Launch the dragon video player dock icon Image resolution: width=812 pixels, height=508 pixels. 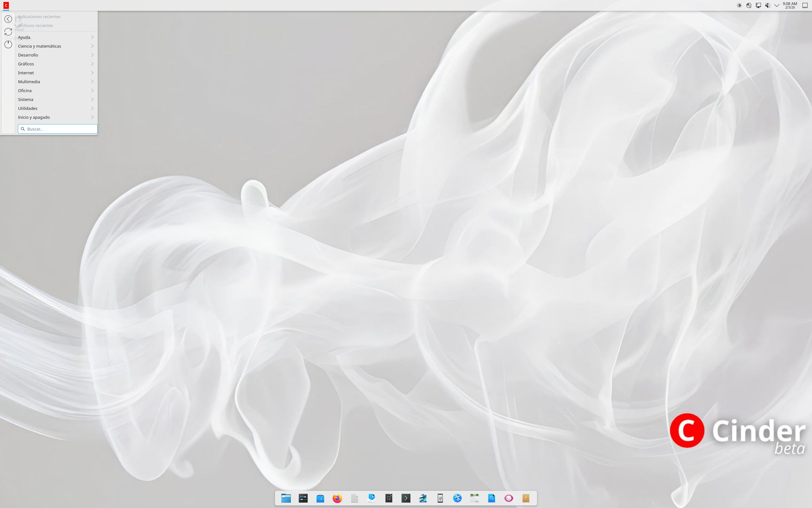click(423, 498)
